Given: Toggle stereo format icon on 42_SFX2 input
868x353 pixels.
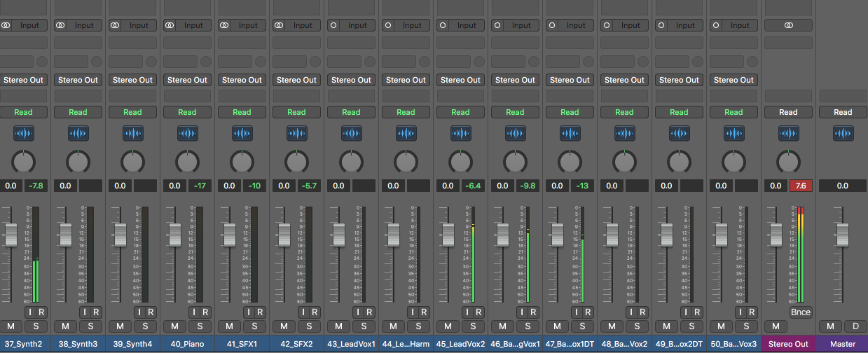Looking at the screenshot, I should pos(279,25).
